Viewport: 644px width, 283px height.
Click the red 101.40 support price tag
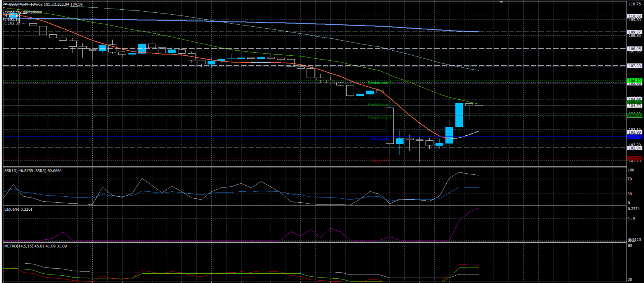634,158
